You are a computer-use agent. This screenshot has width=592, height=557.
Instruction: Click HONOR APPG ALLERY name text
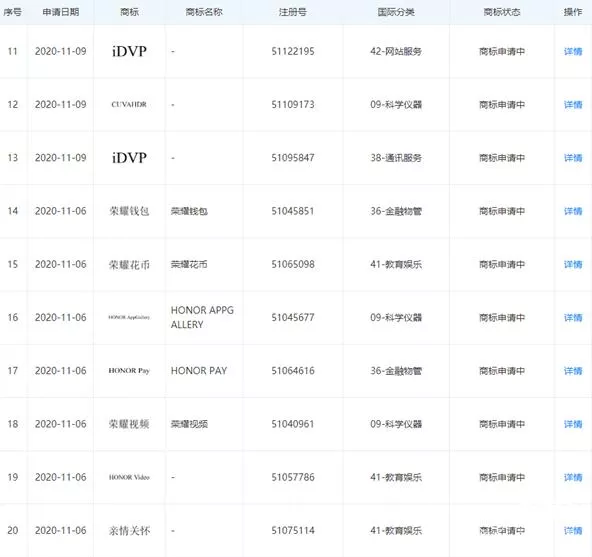[x=202, y=317]
